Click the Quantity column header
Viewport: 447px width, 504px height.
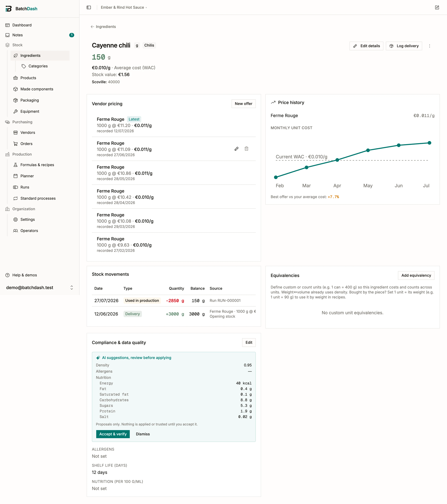(176, 288)
